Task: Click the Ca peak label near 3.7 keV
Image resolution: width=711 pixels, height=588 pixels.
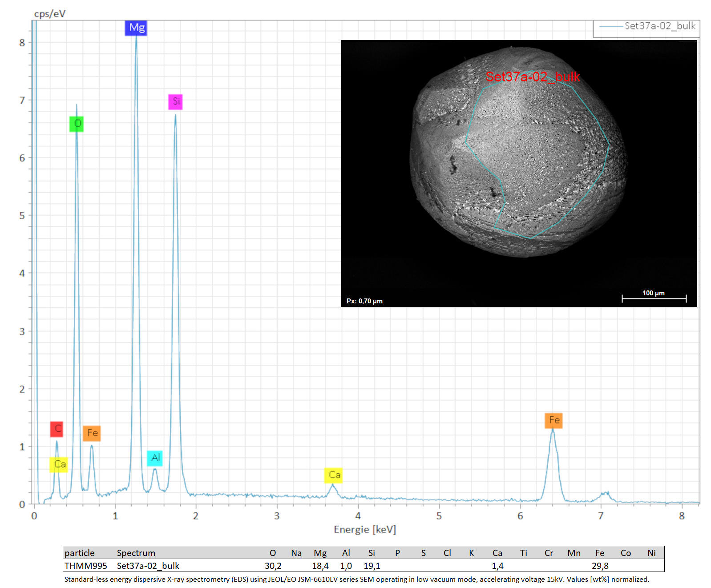Action: click(x=333, y=475)
